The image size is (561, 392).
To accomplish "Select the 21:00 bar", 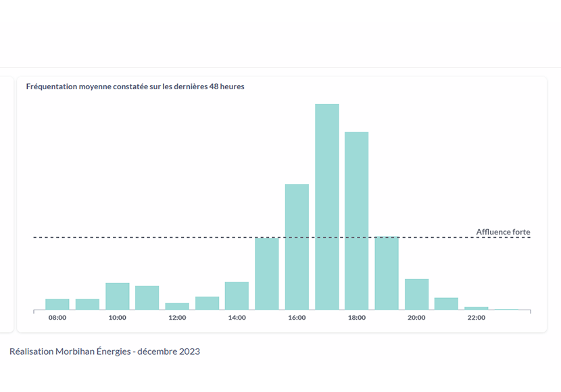I will [447, 303].
